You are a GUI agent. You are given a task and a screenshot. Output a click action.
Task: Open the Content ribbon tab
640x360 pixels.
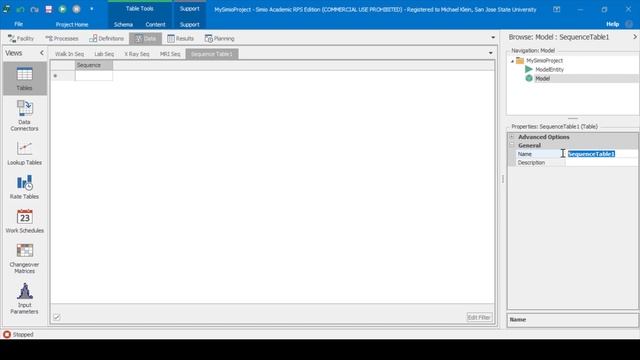[156, 24]
